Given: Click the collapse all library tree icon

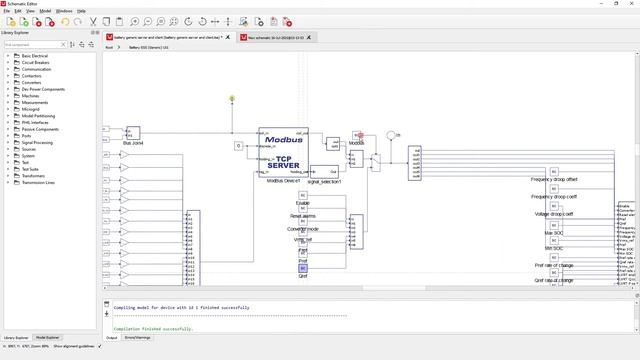Looking at the screenshot, I should (x=91, y=44).
